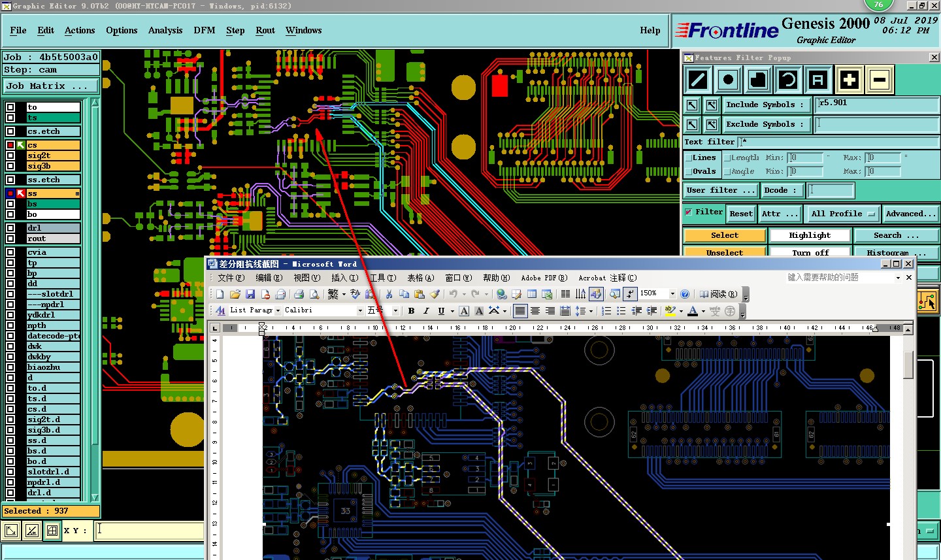The height and width of the screenshot is (560, 941).
Task: Toggle the surface features filter icon
Action: [x=758, y=80]
